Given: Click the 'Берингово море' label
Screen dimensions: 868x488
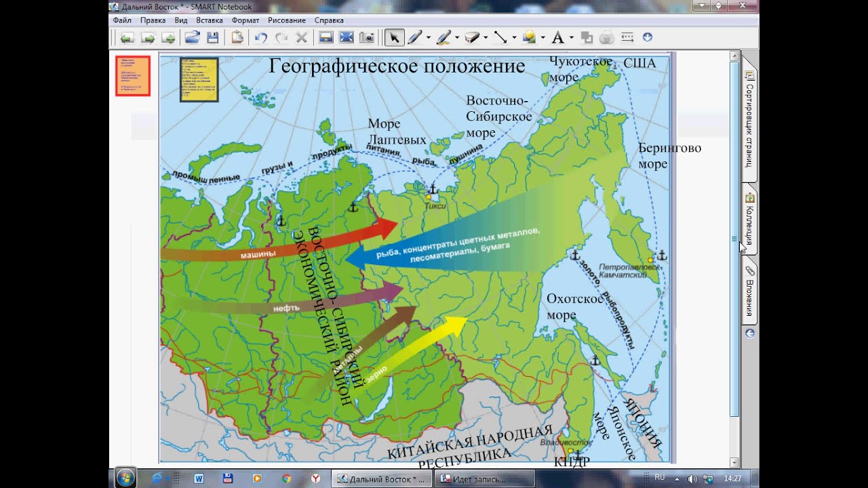Looking at the screenshot, I should pos(669,156).
